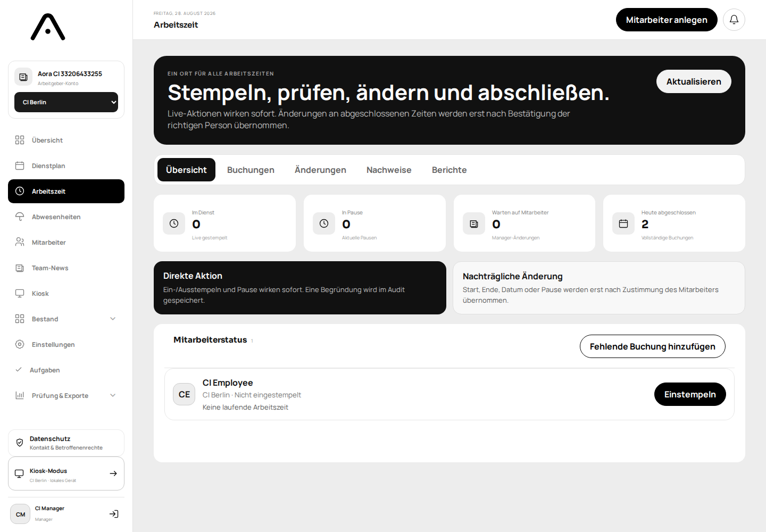The image size is (766, 532).
Task: Select the Nachträgliche Änderung mode card
Action: pos(599,288)
